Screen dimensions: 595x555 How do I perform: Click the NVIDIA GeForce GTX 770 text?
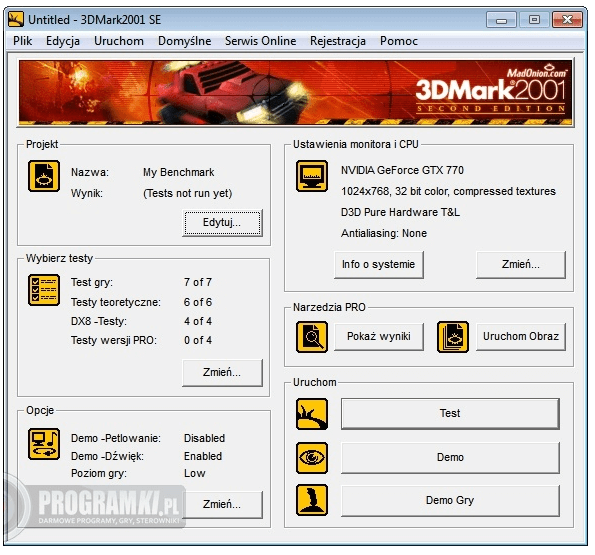(x=402, y=170)
